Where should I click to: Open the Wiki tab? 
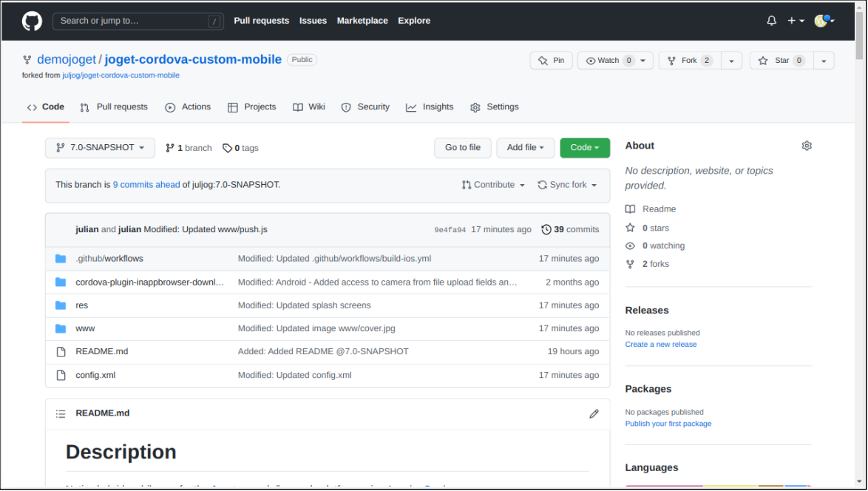(x=309, y=106)
